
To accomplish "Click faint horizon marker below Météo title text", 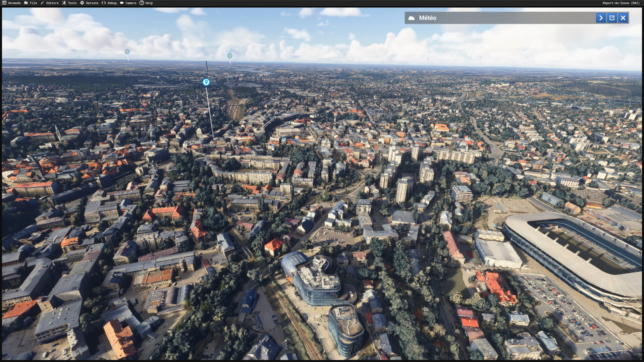I will coord(428,58).
